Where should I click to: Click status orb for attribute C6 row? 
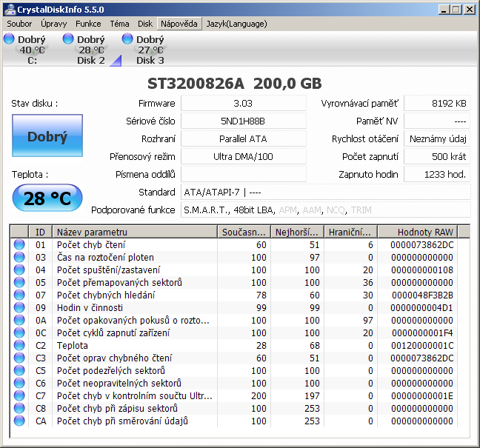19,383
